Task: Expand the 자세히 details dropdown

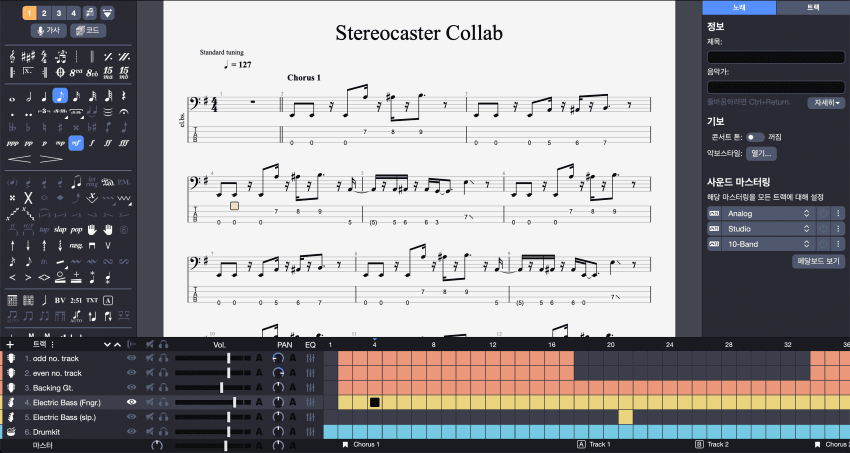Action: click(x=826, y=102)
